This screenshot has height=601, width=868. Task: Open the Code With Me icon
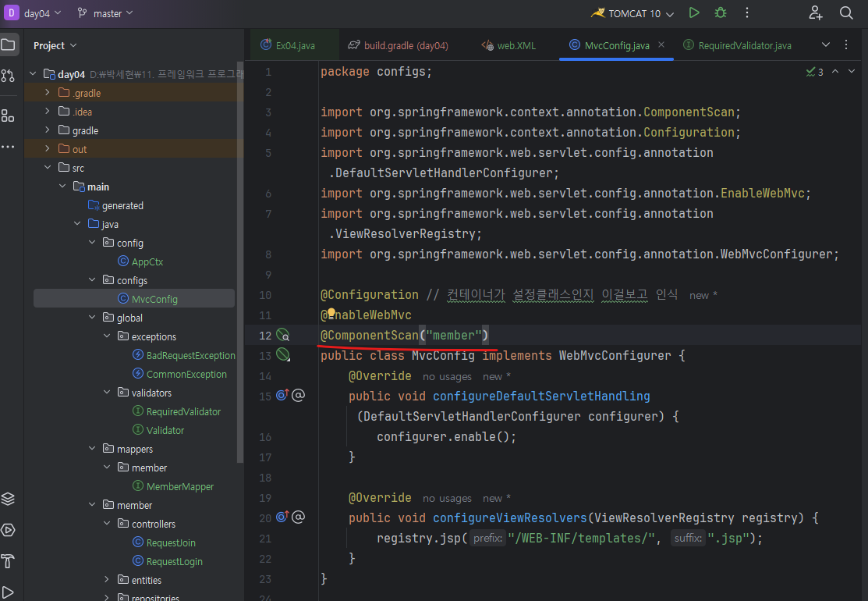click(816, 13)
